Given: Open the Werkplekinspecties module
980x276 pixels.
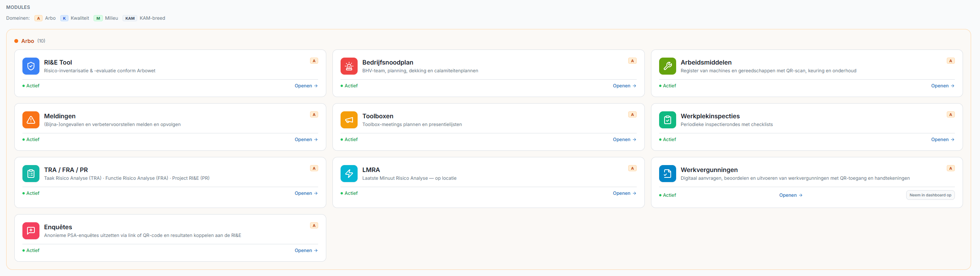Looking at the screenshot, I should click(x=943, y=140).
